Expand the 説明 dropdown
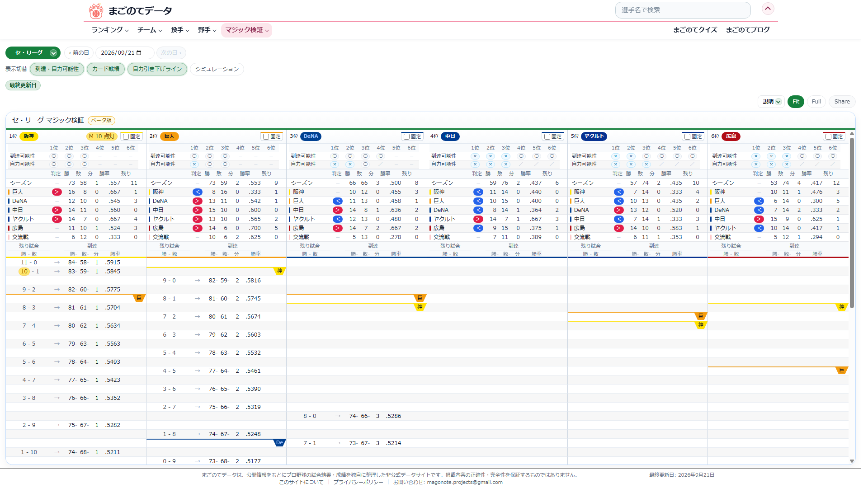 click(772, 102)
